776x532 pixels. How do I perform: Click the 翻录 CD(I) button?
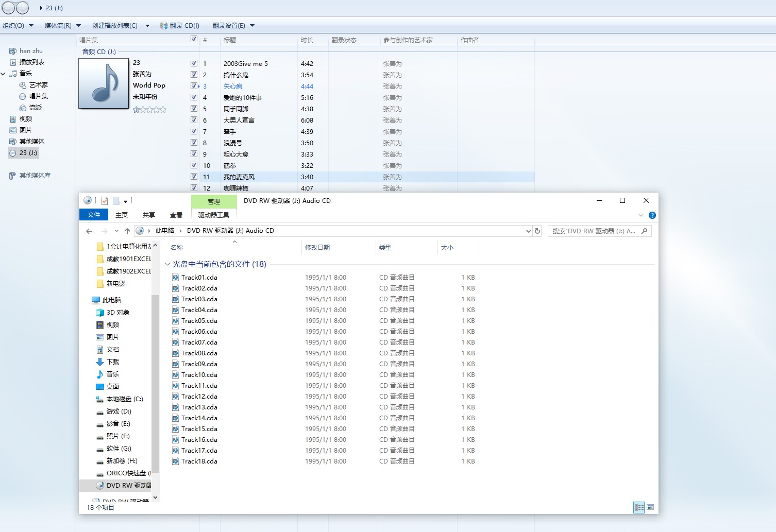point(180,26)
